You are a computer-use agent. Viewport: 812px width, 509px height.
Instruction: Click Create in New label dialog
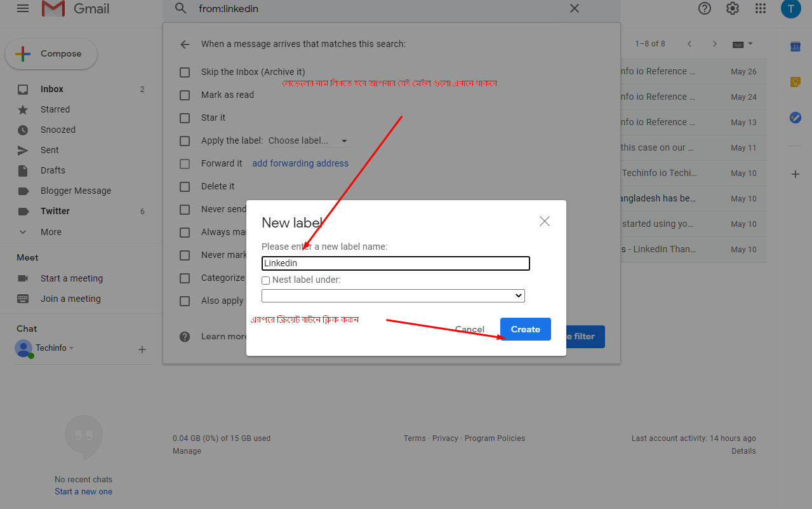coord(526,329)
